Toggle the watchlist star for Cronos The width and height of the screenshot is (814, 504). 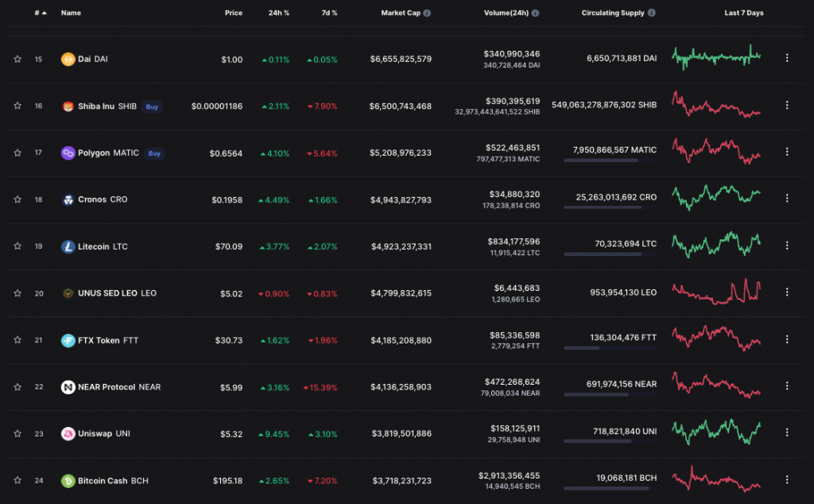point(17,200)
